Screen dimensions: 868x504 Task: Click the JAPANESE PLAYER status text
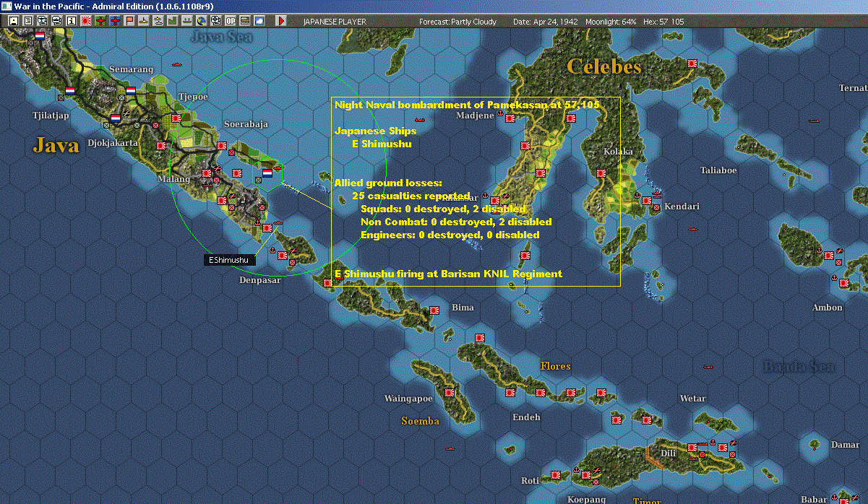pos(335,22)
